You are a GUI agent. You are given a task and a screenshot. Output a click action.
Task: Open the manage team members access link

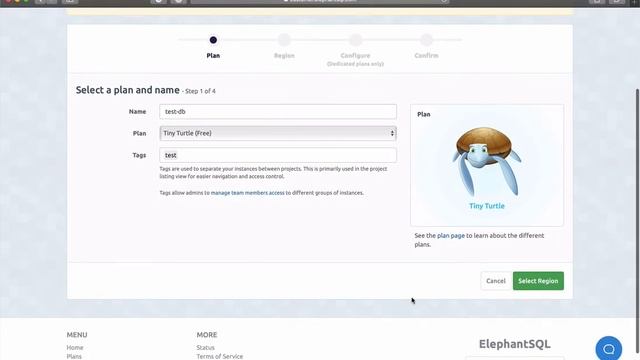(x=247, y=193)
